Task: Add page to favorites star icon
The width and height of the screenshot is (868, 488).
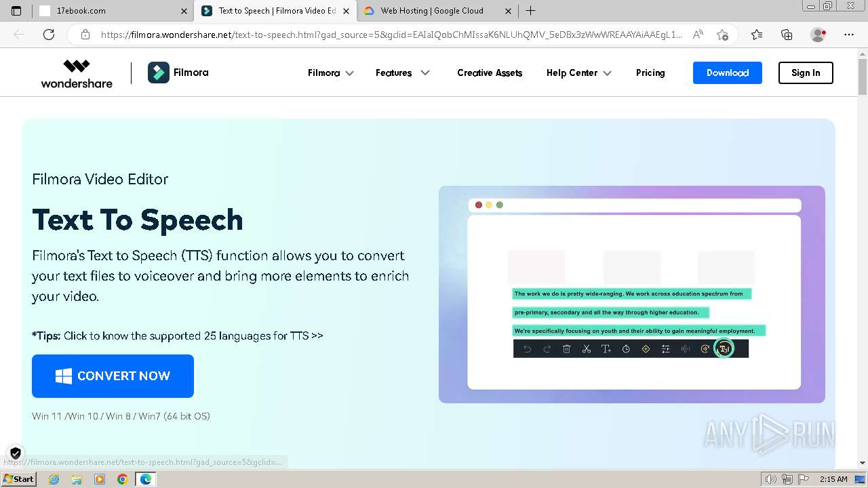Action: (722, 35)
